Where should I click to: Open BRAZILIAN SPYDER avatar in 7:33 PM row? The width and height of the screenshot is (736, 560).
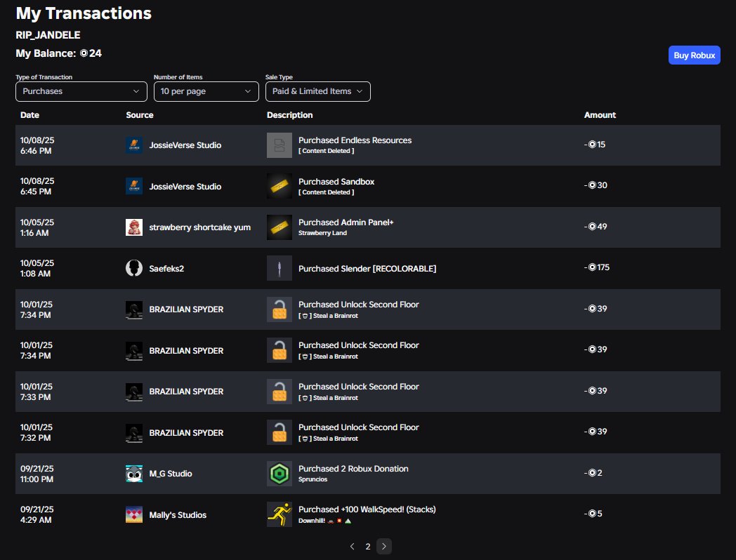(133, 392)
